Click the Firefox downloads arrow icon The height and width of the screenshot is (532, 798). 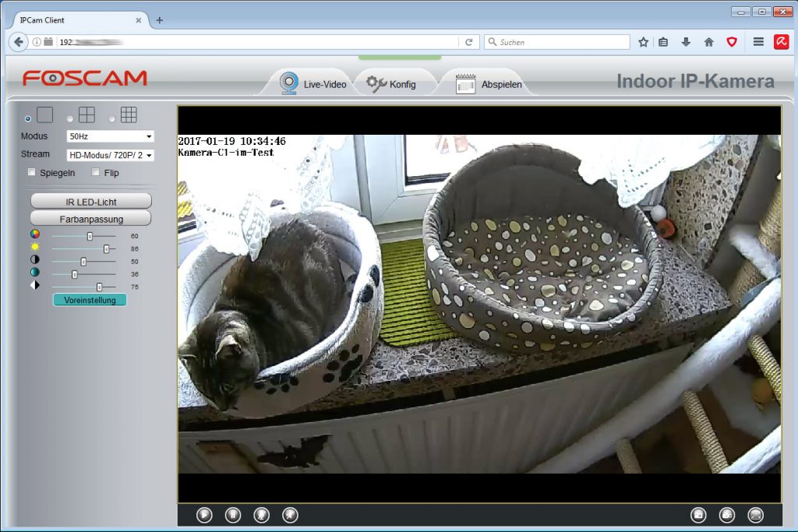(686, 42)
